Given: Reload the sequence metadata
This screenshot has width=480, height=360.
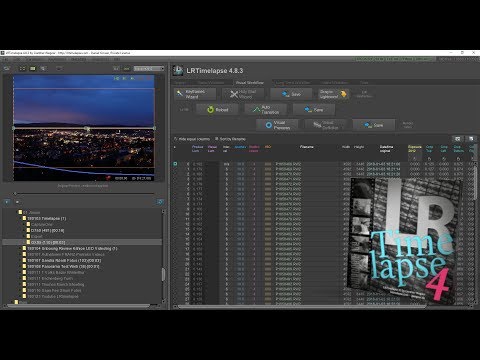Looking at the screenshot, I should [x=217, y=109].
